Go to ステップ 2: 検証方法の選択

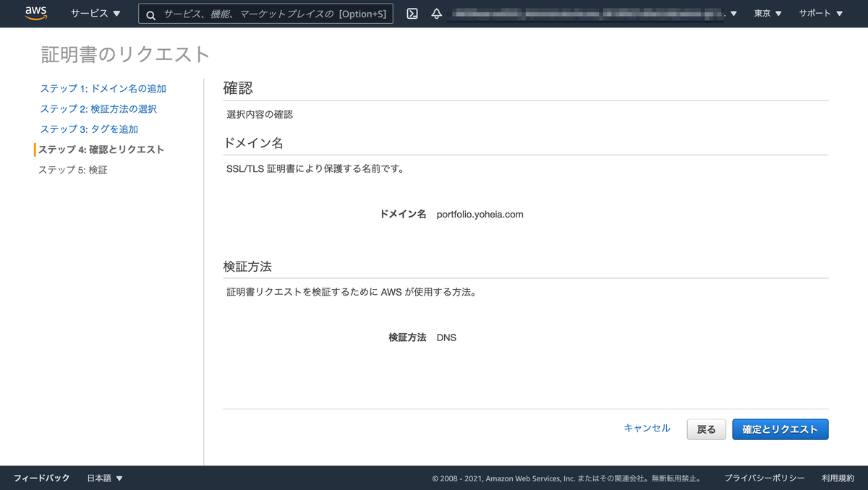(98, 108)
